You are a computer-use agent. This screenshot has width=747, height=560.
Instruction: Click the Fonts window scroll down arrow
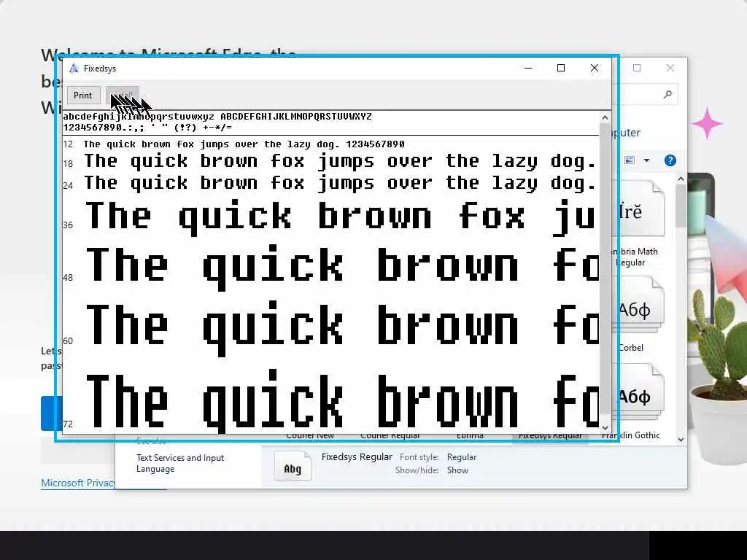pyautogui.click(x=681, y=440)
